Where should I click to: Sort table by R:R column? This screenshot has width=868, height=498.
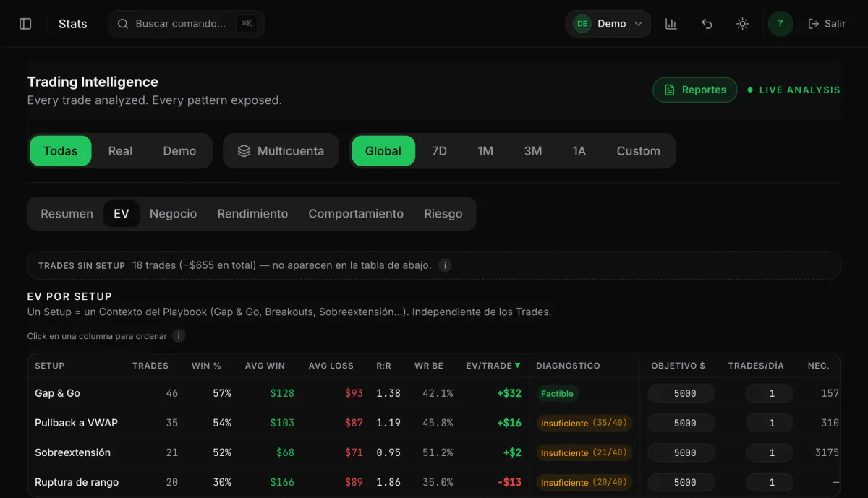pos(383,366)
